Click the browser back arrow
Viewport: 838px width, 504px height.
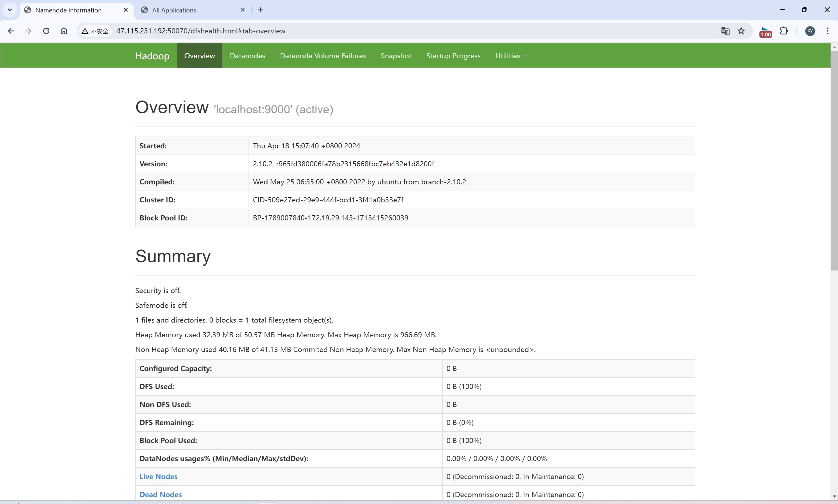pos(11,31)
